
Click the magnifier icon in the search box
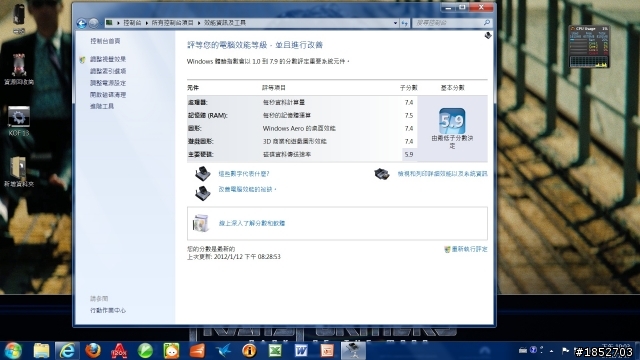click(487, 23)
